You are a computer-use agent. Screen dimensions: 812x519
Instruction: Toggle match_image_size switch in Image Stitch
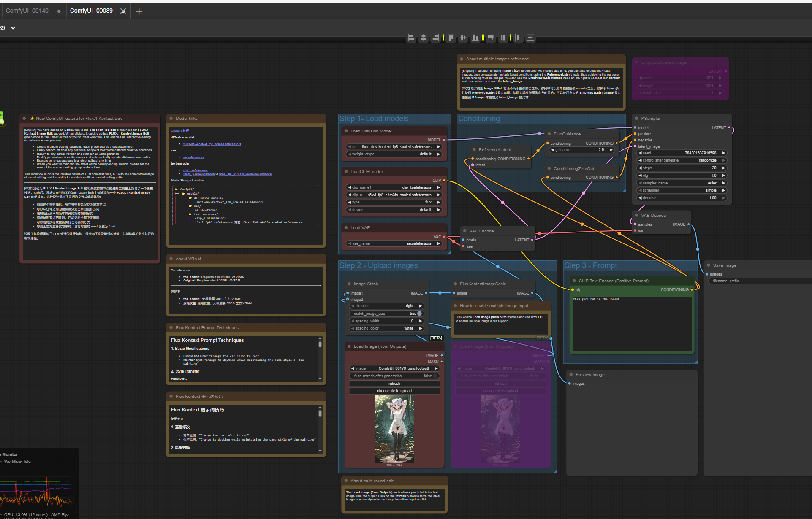(419, 314)
